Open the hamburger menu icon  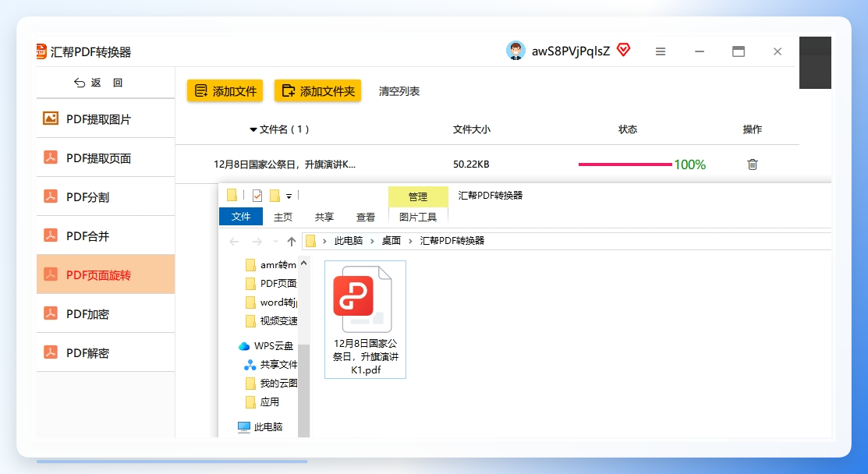point(661,51)
